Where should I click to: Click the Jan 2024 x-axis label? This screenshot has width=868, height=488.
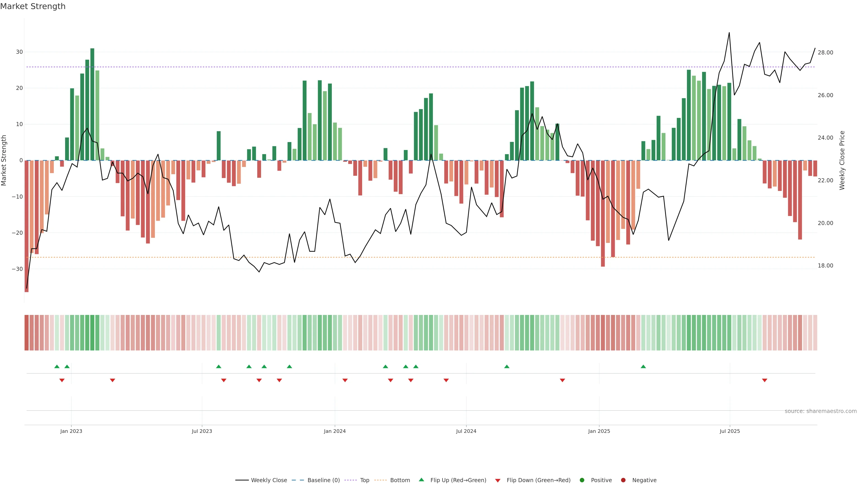pyautogui.click(x=335, y=431)
